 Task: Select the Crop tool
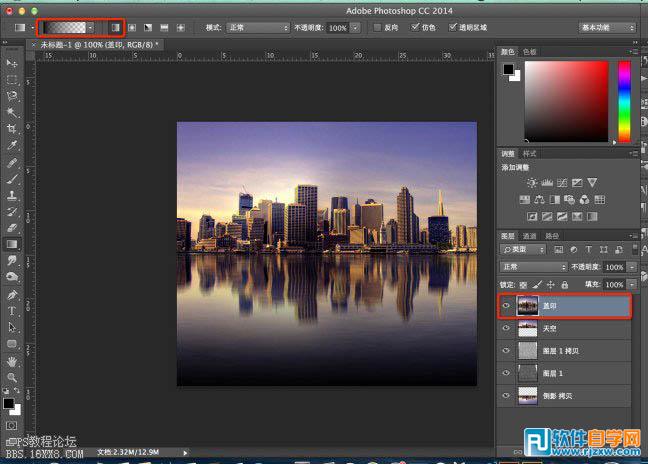pyautogui.click(x=12, y=130)
